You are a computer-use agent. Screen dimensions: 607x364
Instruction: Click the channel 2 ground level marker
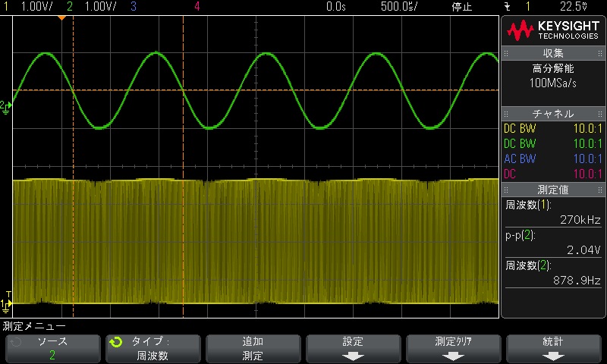tap(5, 105)
